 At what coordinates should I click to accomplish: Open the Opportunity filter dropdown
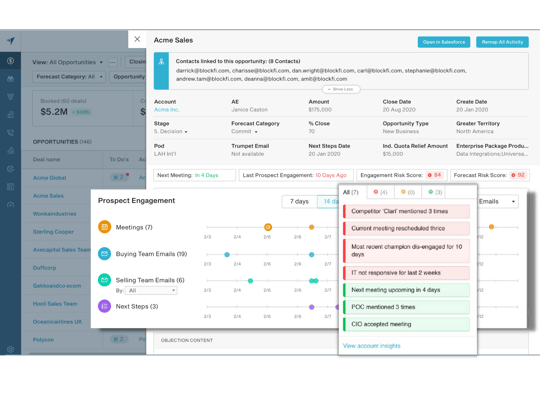point(128,76)
